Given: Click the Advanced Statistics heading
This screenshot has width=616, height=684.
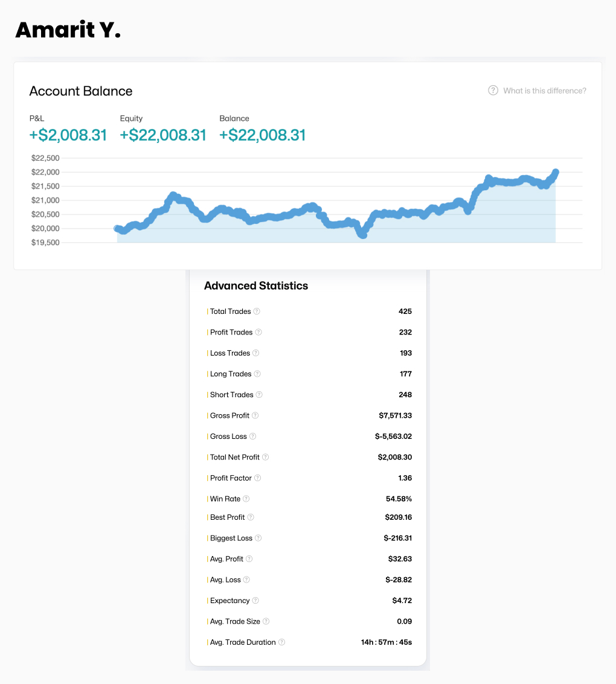Looking at the screenshot, I should click(256, 286).
